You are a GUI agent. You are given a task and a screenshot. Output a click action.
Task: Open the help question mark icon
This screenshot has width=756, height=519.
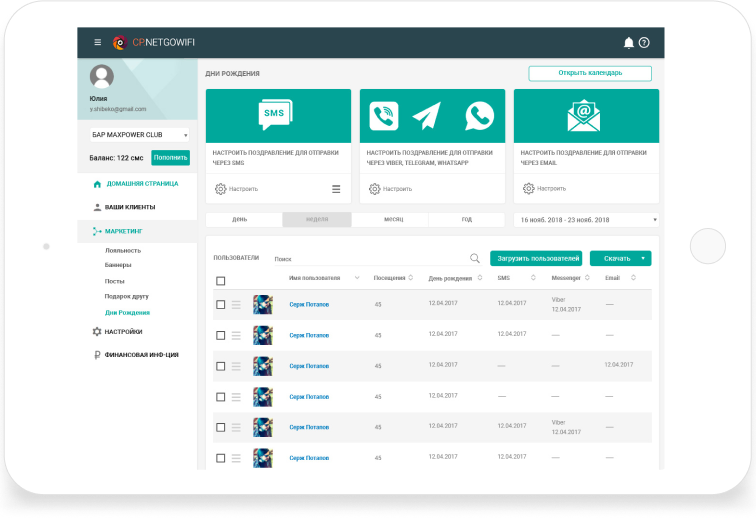[644, 42]
